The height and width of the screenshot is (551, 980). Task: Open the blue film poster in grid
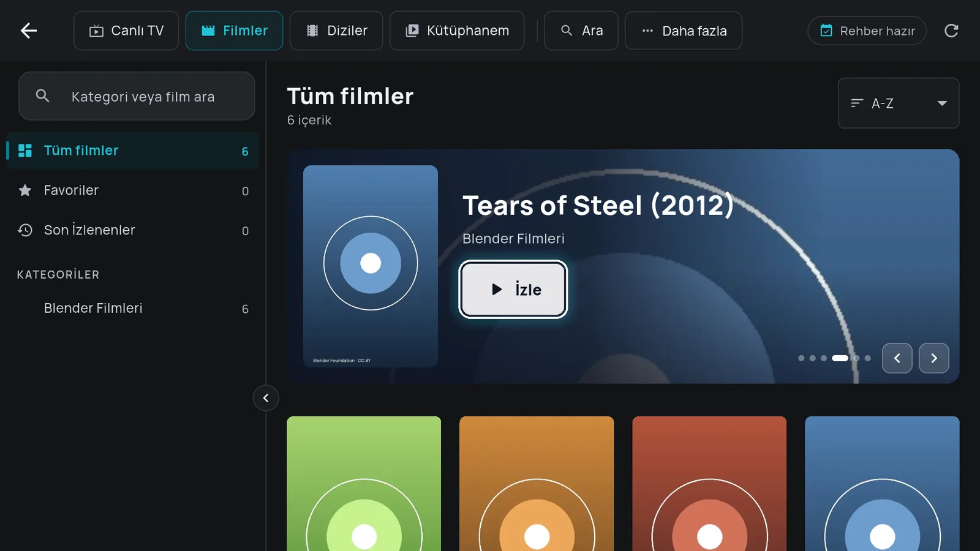(882, 484)
